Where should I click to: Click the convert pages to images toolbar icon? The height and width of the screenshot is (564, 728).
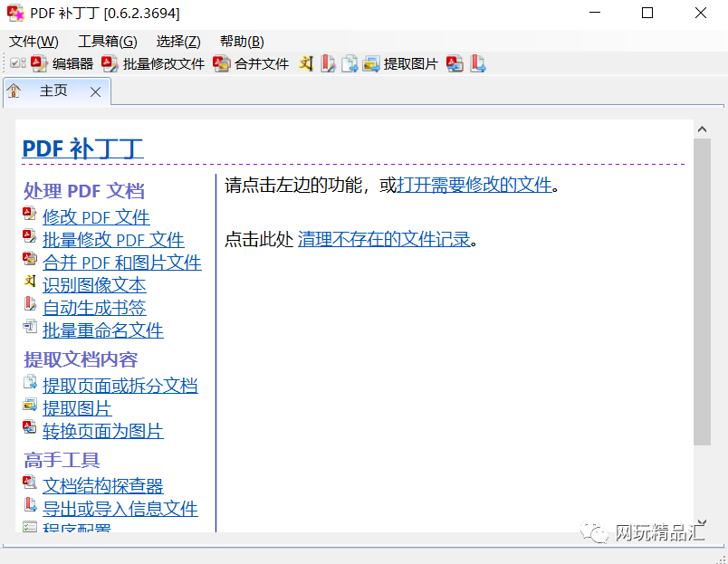(x=455, y=63)
